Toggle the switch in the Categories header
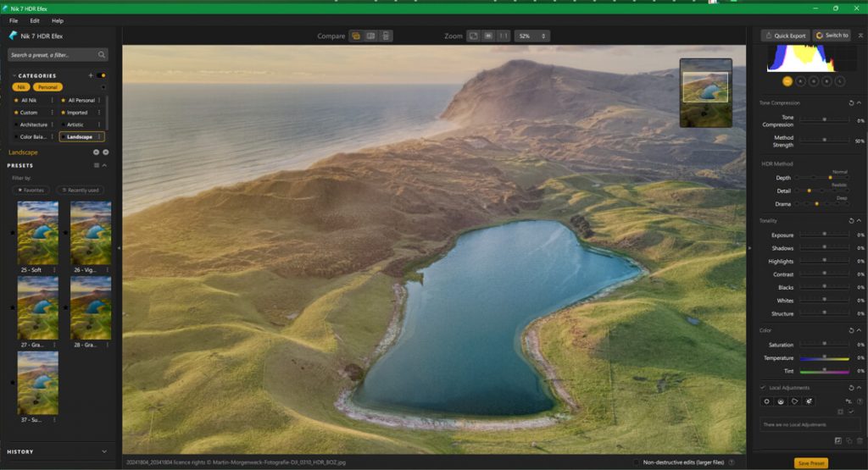The image size is (868, 470). pyautogui.click(x=101, y=75)
